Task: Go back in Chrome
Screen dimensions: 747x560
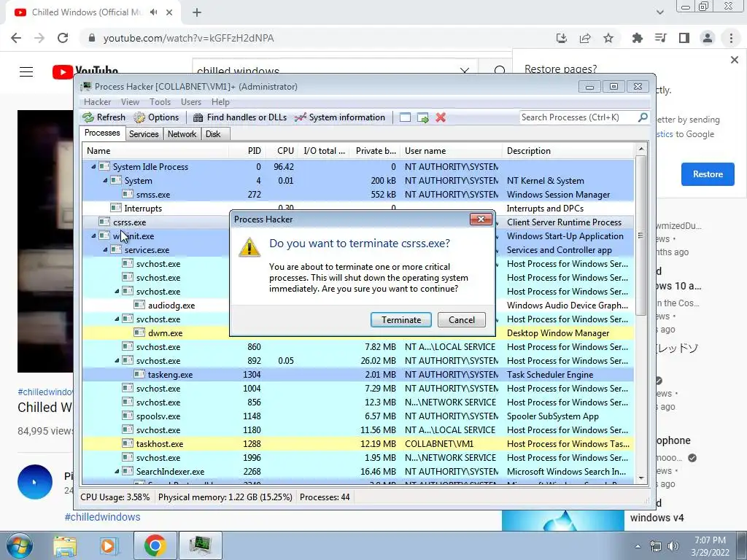Action: 16,38
